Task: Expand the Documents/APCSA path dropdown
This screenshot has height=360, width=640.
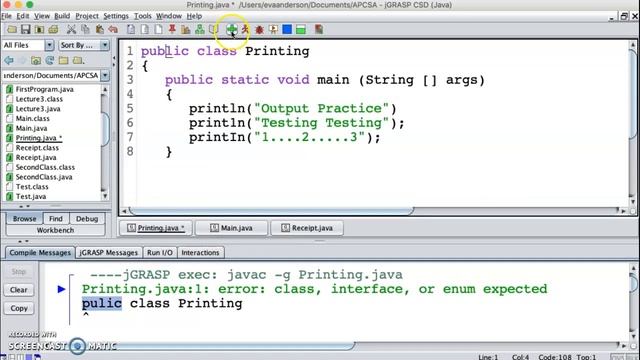Action: (x=105, y=76)
